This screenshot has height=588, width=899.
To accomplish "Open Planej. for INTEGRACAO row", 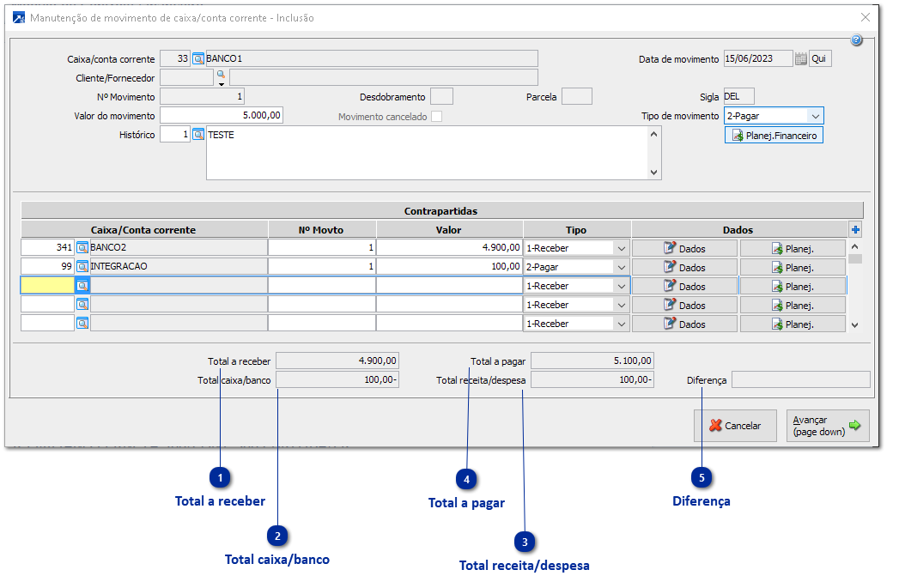I will click(x=792, y=267).
